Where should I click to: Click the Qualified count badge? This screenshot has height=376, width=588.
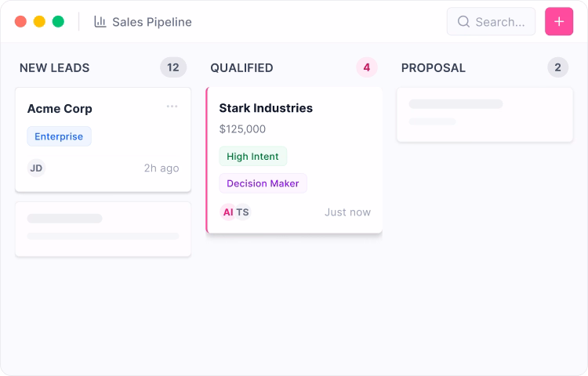(366, 67)
